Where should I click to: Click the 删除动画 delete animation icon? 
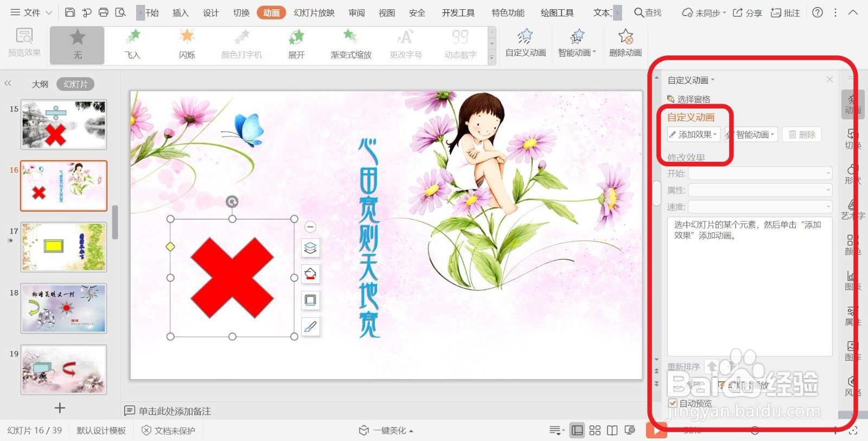click(626, 43)
